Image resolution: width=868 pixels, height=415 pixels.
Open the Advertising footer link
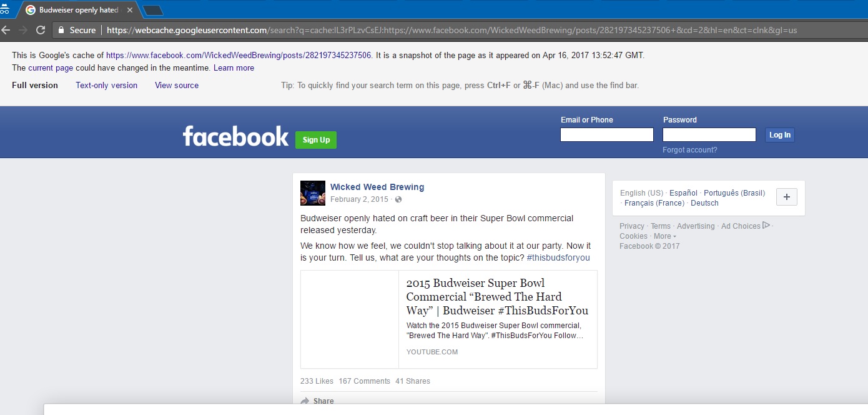click(696, 226)
